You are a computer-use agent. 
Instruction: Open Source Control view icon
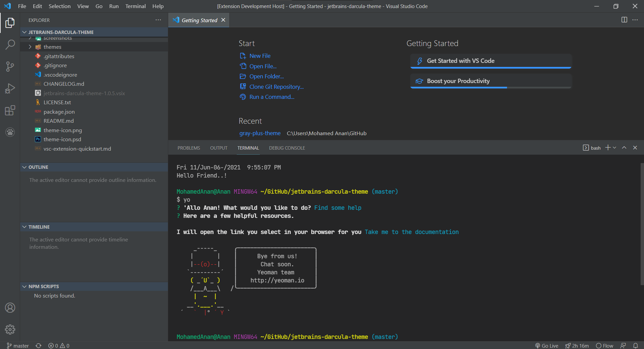(10, 66)
